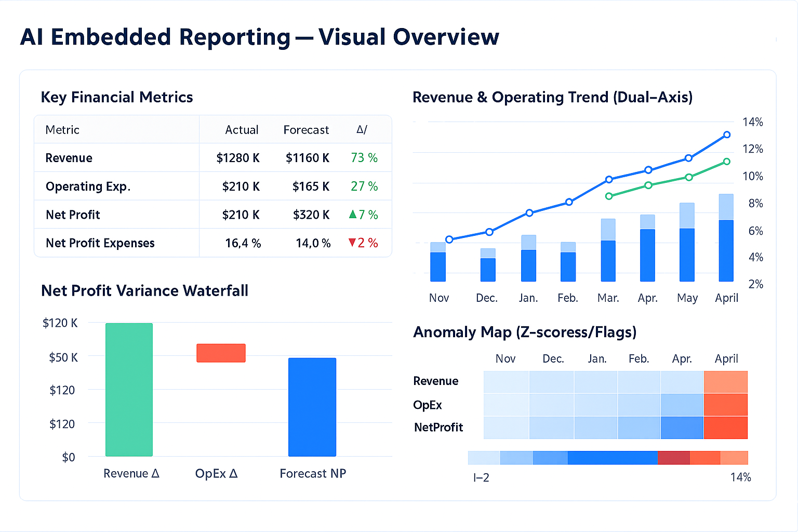Image resolution: width=798 pixels, height=532 pixels.
Task: Click the "73 %" Revenue variance
Action: (364, 158)
